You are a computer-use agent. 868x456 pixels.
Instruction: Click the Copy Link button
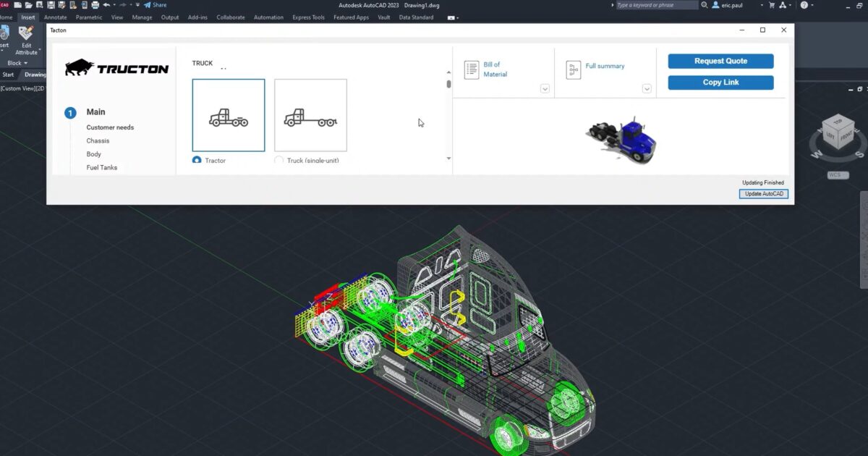coord(720,83)
